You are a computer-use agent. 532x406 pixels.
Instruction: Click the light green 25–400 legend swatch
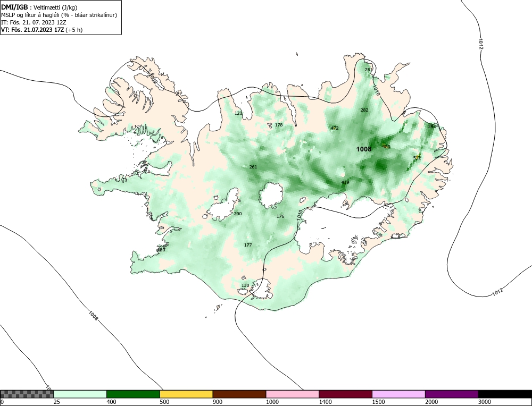pyautogui.click(x=80, y=394)
